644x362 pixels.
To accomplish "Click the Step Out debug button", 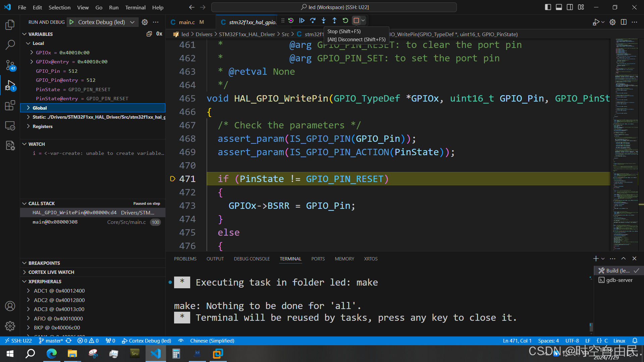I will [x=334, y=21].
